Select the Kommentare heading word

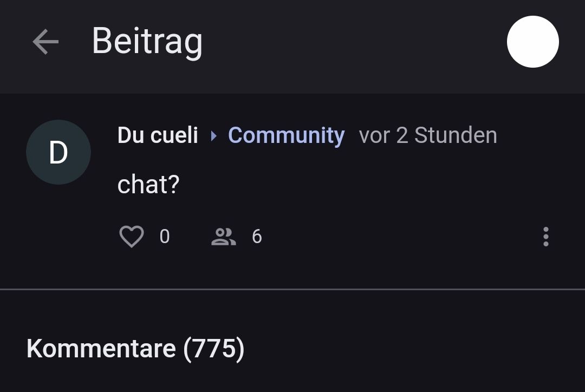click(x=101, y=348)
